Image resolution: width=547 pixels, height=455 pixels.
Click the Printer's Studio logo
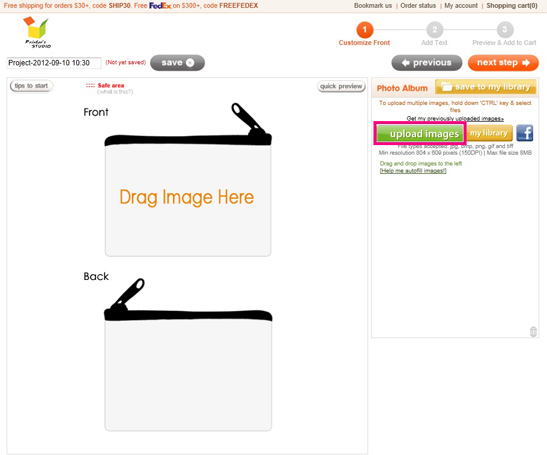(x=37, y=32)
